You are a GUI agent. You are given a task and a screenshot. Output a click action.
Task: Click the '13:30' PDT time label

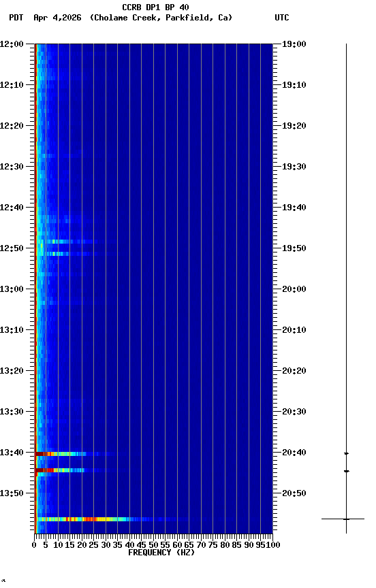coord(12,412)
